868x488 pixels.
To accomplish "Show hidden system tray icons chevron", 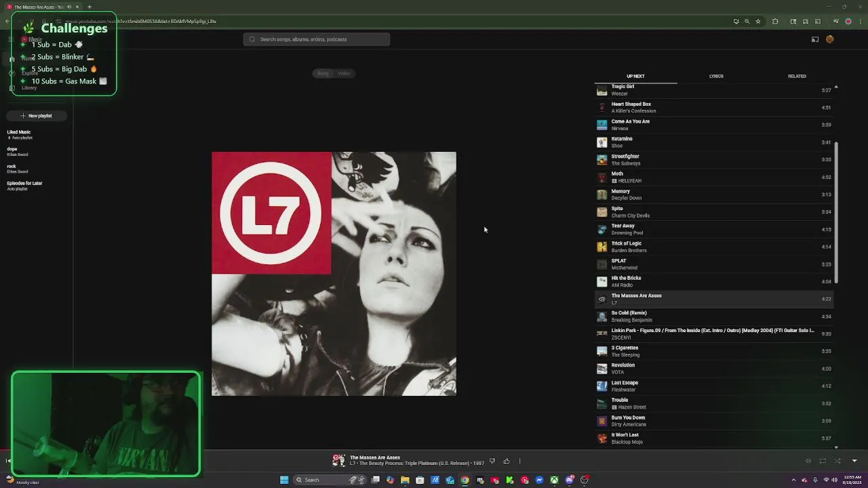I will pos(794,480).
